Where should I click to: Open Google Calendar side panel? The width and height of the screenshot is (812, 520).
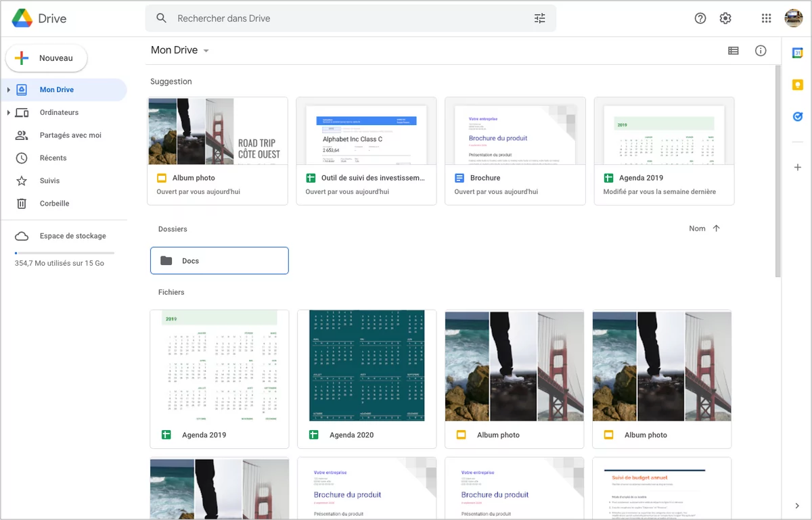point(797,53)
